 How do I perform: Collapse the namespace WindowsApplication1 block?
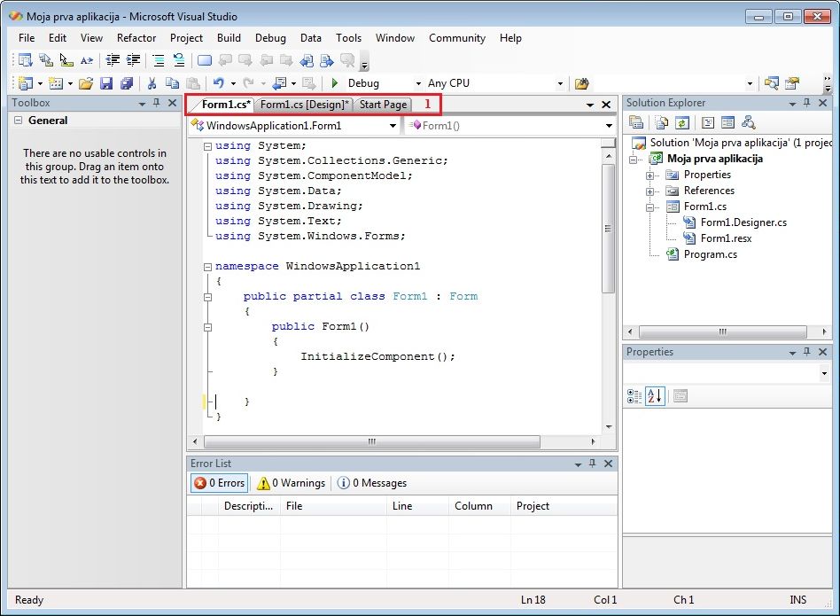(208, 266)
